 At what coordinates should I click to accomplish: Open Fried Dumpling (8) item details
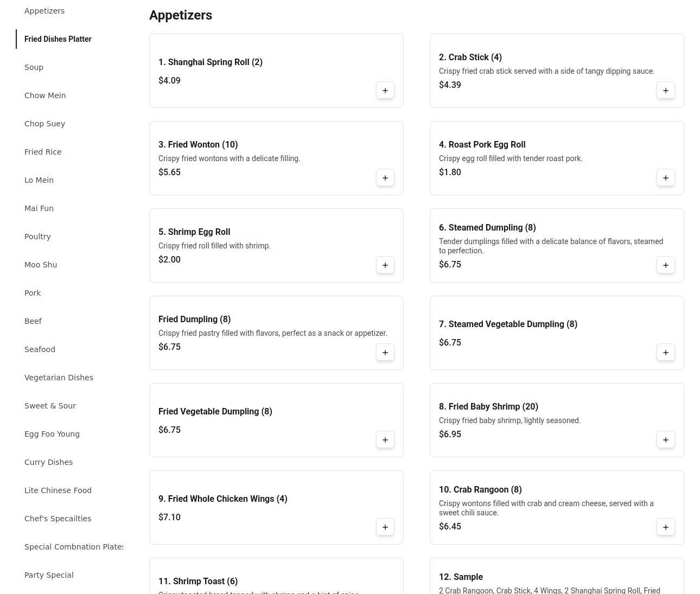[x=194, y=319]
